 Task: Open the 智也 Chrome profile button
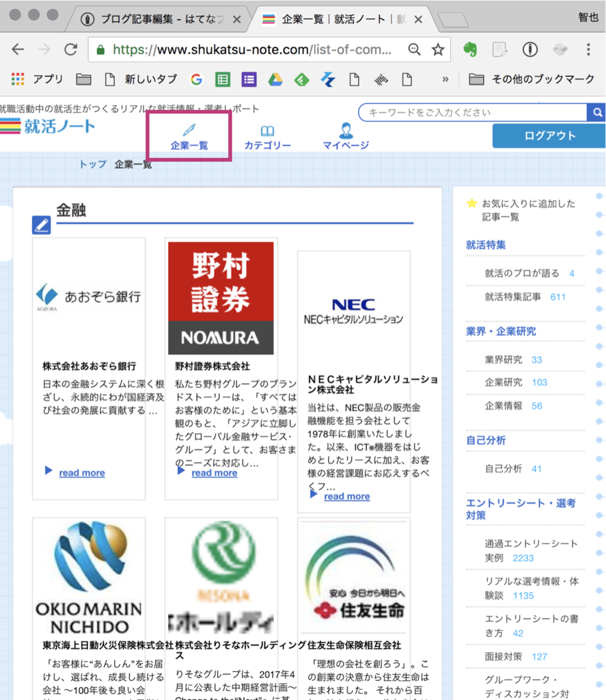click(x=588, y=17)
